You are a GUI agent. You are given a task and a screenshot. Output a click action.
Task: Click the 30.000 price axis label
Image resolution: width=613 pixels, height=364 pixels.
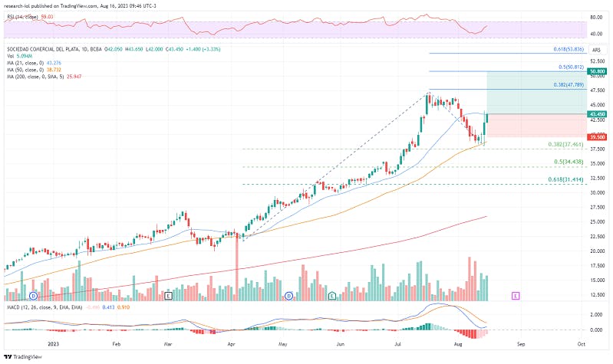click(598, 193)
